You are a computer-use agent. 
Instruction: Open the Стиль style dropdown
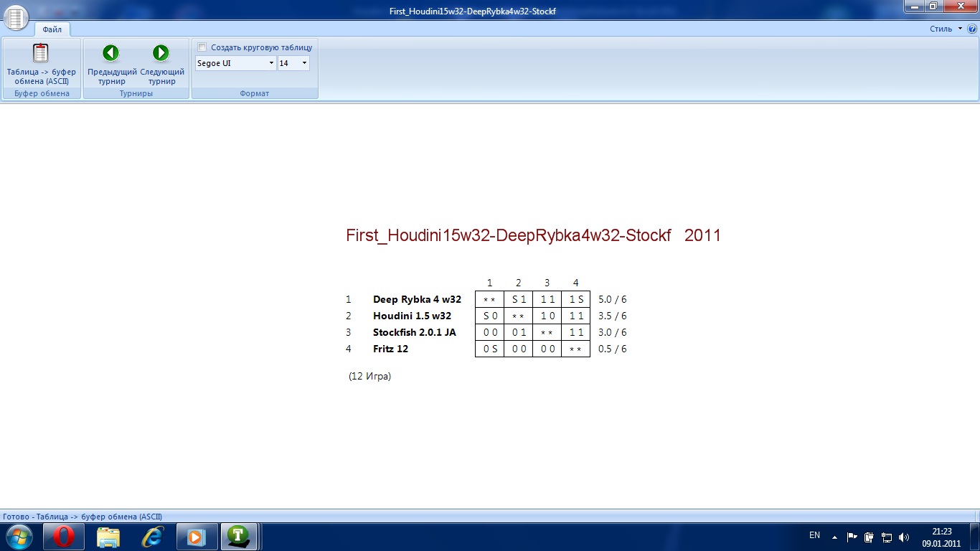(x=946, y=29)
